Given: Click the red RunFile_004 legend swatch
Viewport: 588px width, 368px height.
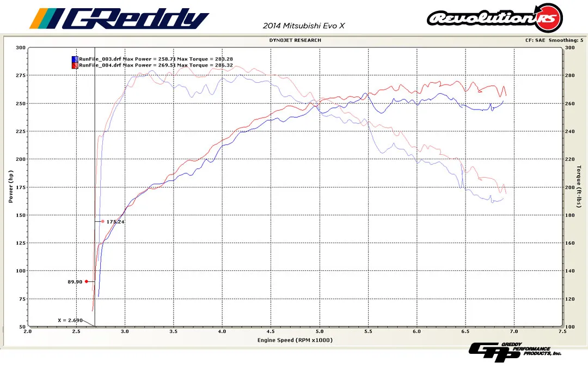Looking at the screenshot, I should click(x=75, y=65).
